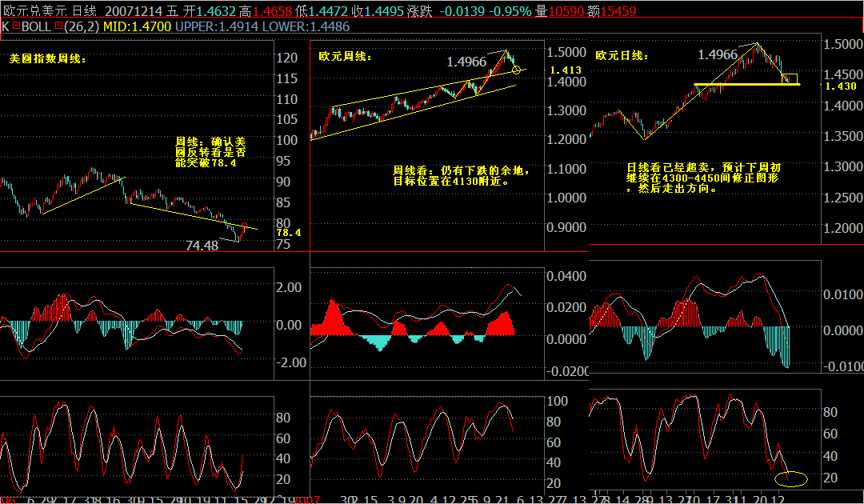Select the UPPER:1.4914 value
864x504 pixels.
point(217,26)
